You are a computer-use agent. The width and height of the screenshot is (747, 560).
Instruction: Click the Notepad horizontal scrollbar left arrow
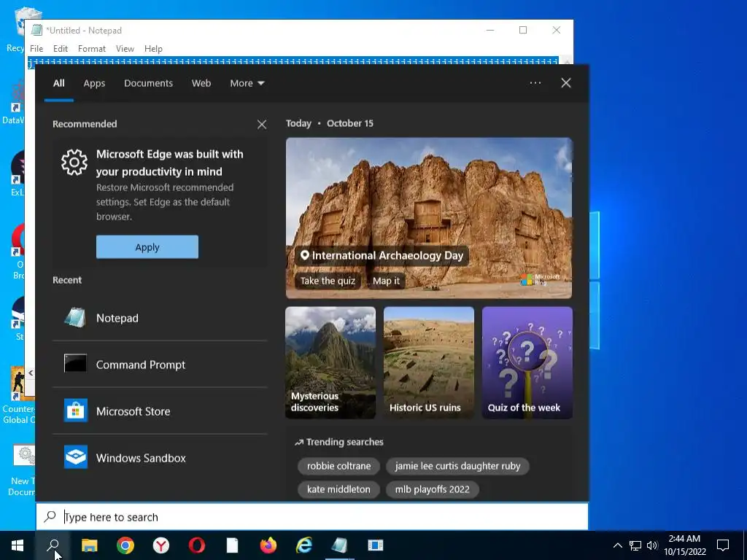click(31, 373)
